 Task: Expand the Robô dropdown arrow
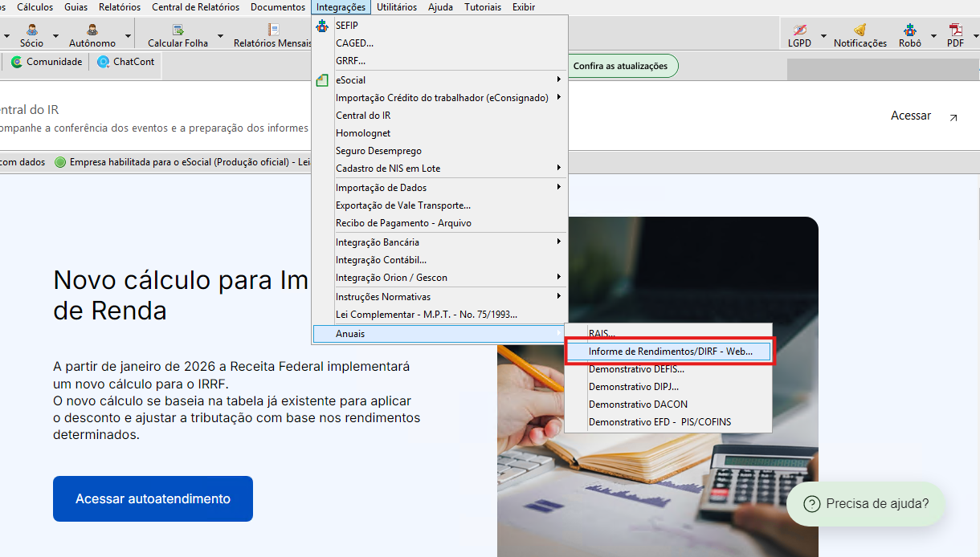point(933,36)
